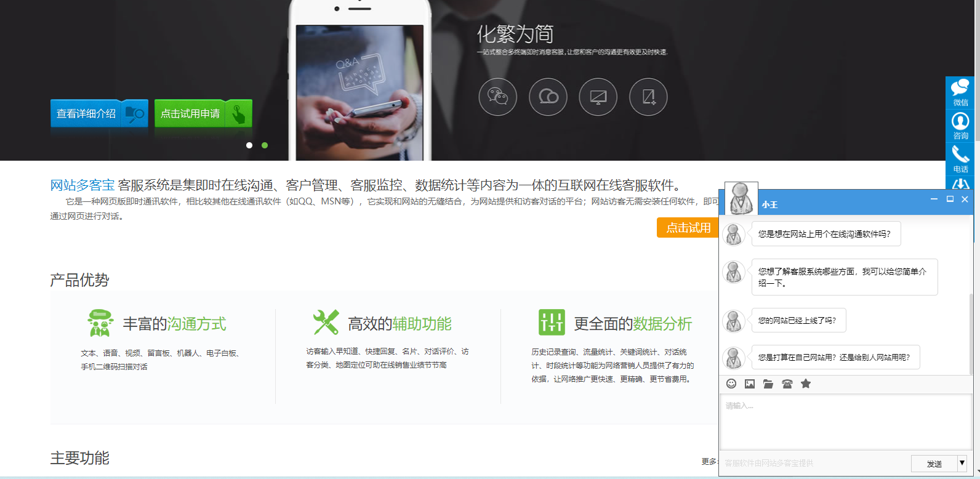Open the dropdown arrow beside 发送
This screenshot has width=980, height=479.
point(962,464)
